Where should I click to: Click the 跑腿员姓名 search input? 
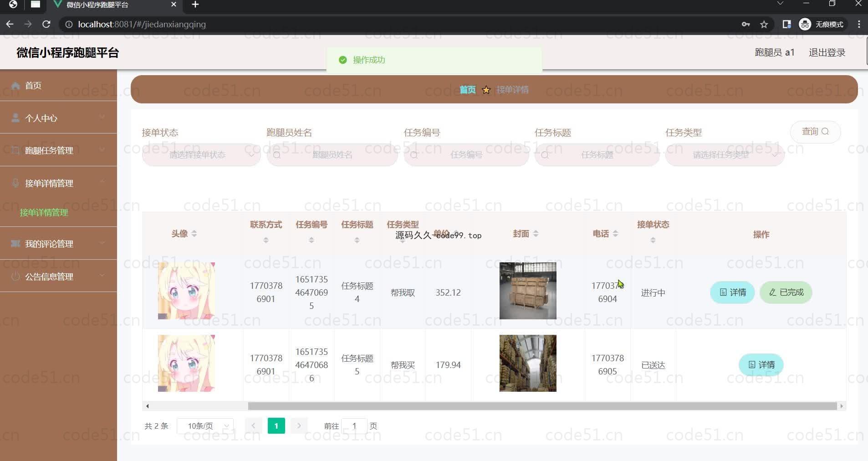332,155
